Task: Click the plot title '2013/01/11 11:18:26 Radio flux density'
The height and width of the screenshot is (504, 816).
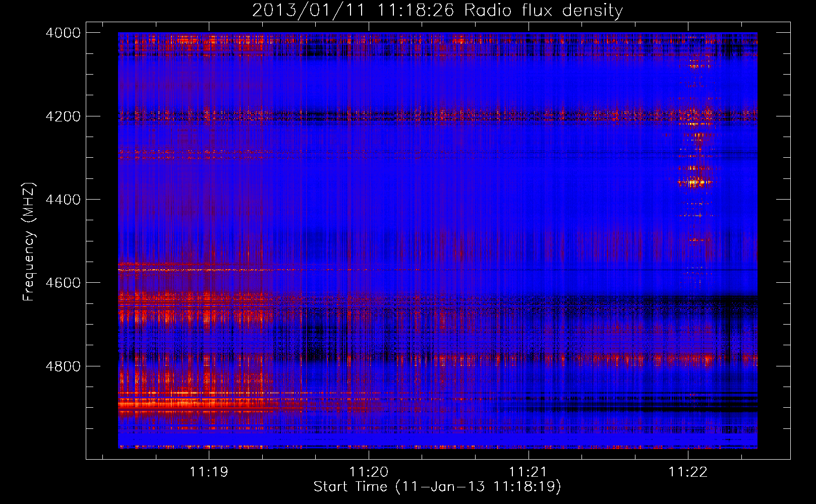Action: 437,10
